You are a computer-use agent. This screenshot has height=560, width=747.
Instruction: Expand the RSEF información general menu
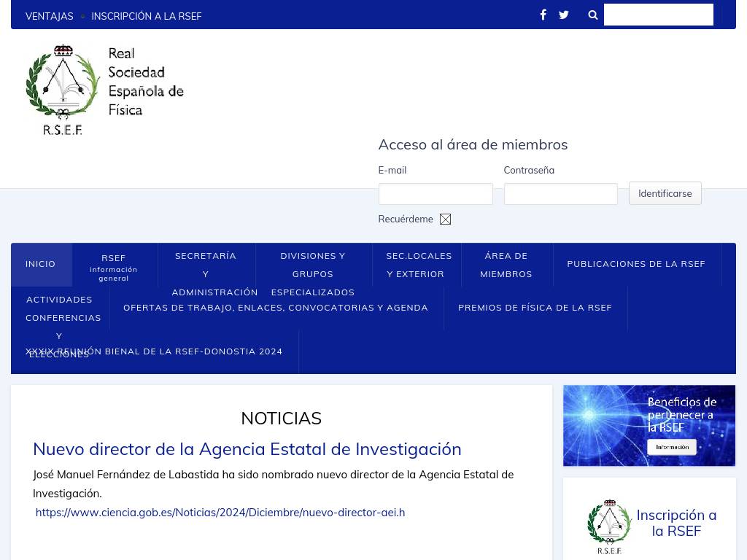point(114,264)
